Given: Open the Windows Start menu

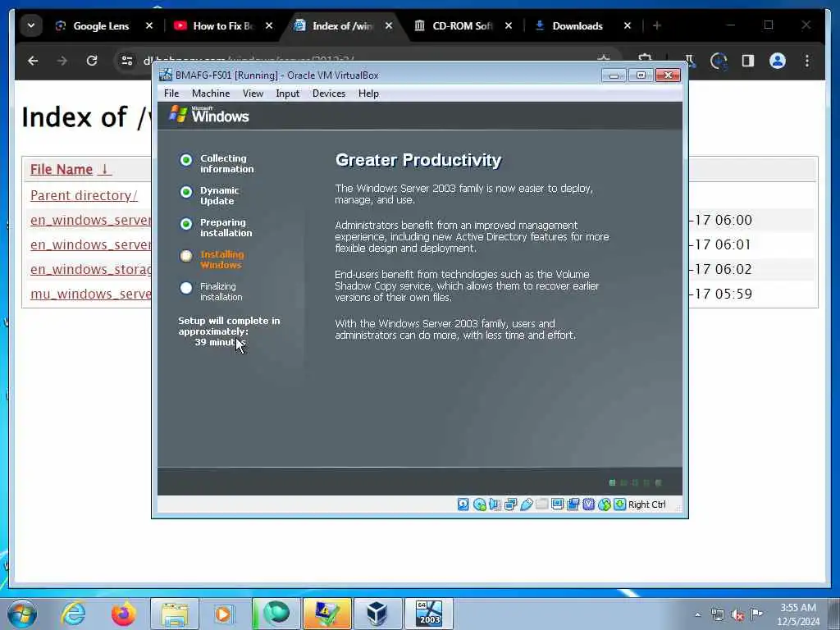Looking at the screenshot, I should pyautogui.click(x=22, y=614).
